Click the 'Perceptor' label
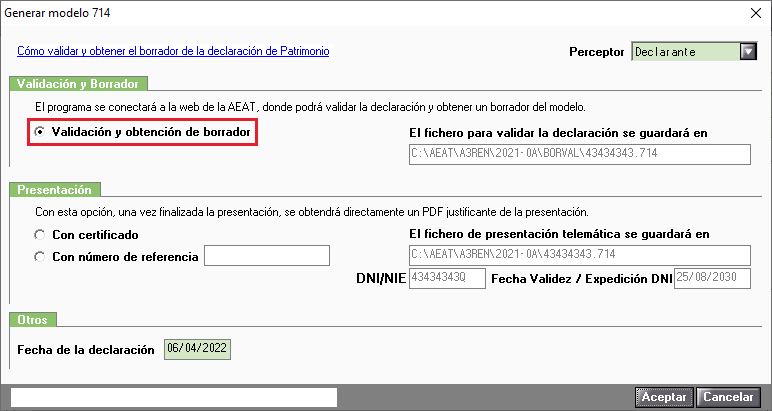The width and height of the screenshot is (772, 411). (597, 52)
